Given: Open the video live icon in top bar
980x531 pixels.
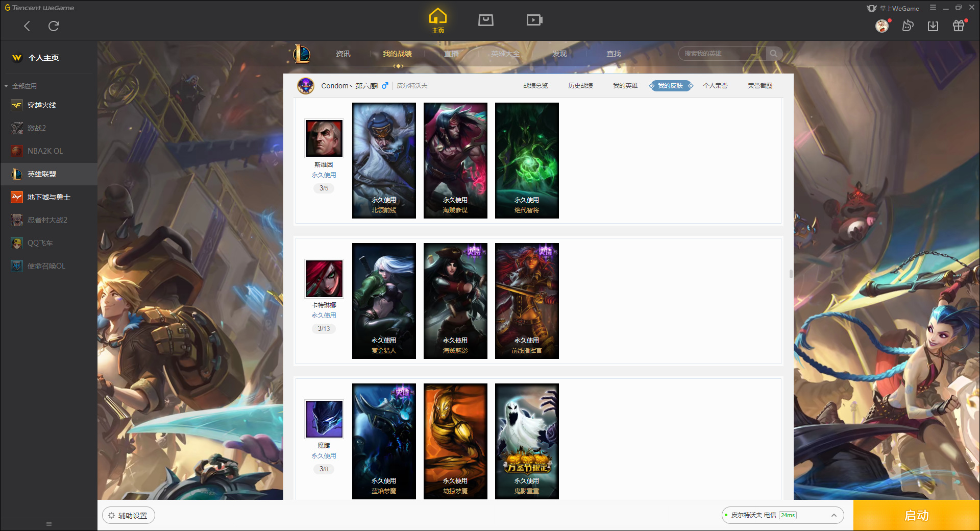Looking at the screenshot, I should [534, 20].
